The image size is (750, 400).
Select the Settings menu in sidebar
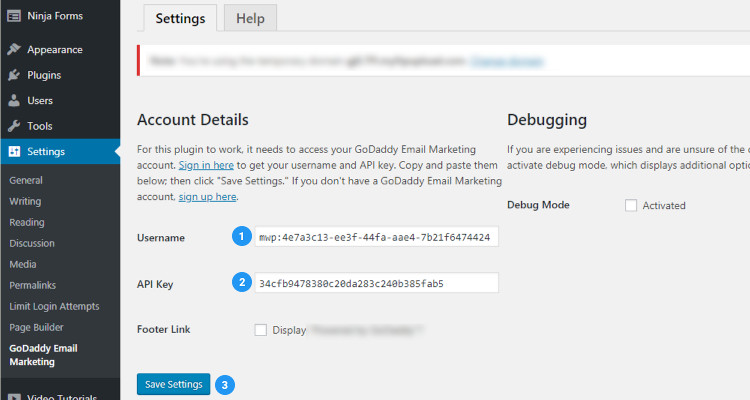60,152
